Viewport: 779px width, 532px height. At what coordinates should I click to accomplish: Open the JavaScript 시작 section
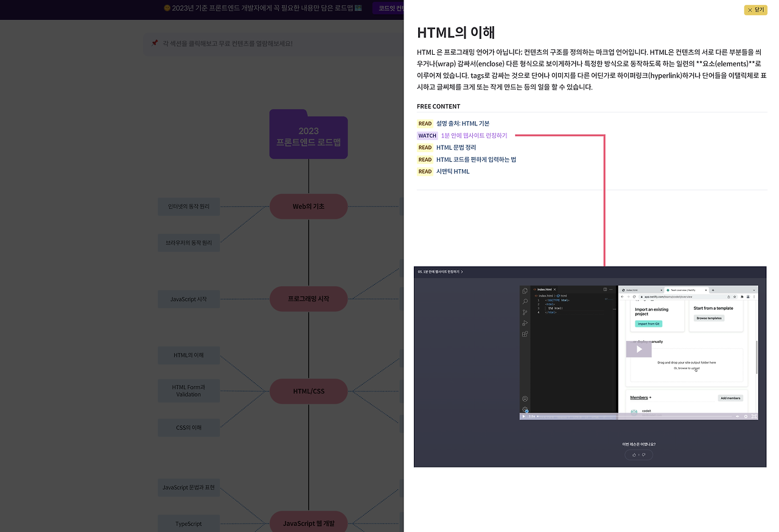click(189, 299)
